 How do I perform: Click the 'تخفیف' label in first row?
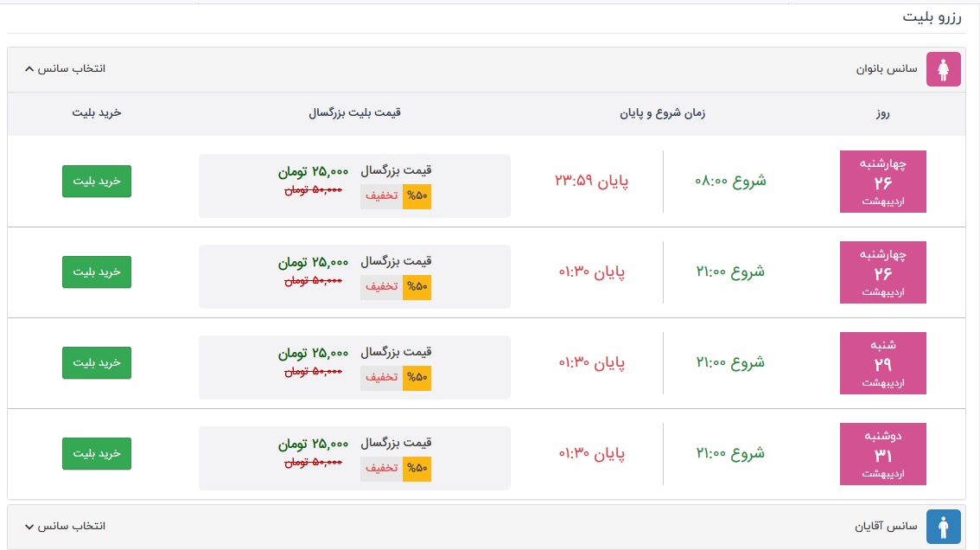(381, 196)
